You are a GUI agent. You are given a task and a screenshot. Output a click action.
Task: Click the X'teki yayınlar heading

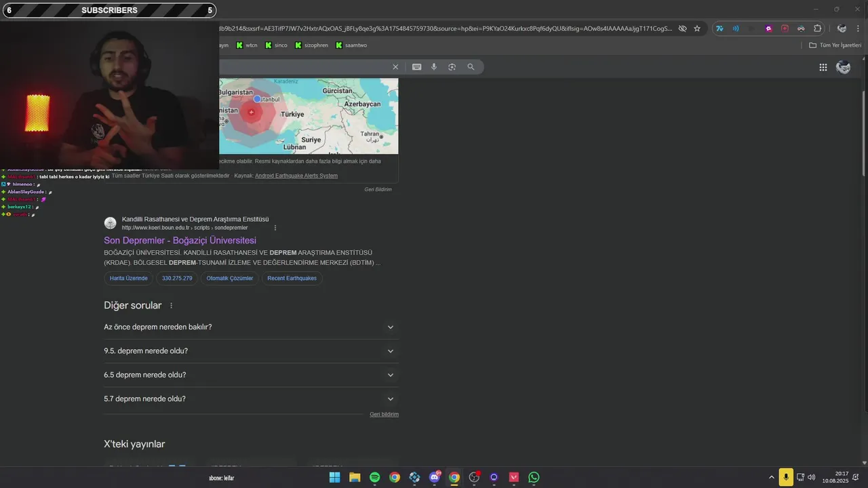pyautogui.click(x=134, y=445)
